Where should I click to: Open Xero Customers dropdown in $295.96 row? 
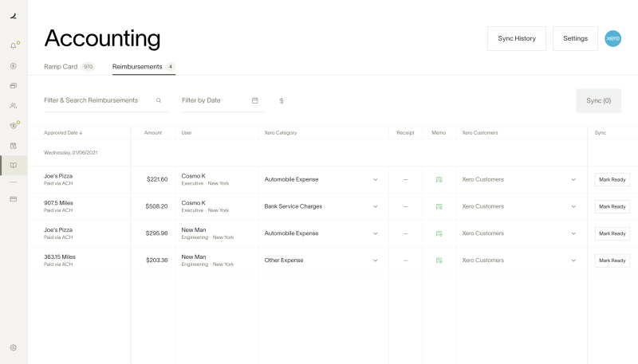573,233
